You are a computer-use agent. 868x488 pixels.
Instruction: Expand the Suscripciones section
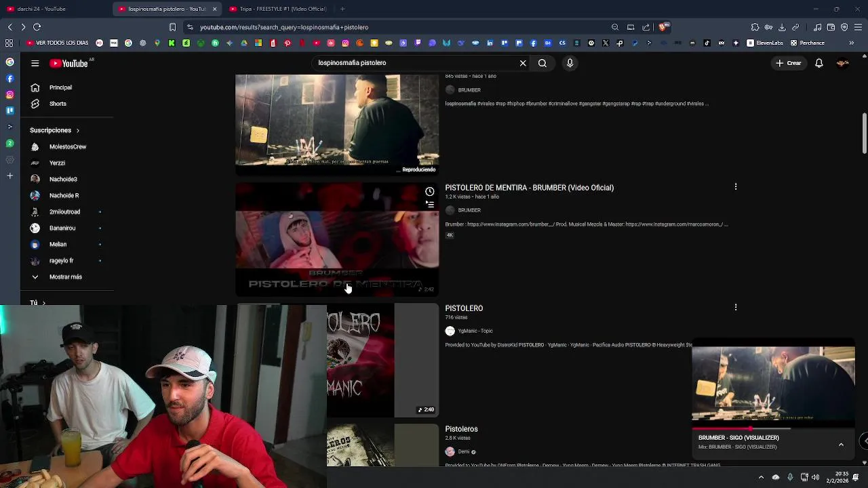coord(54,130)
